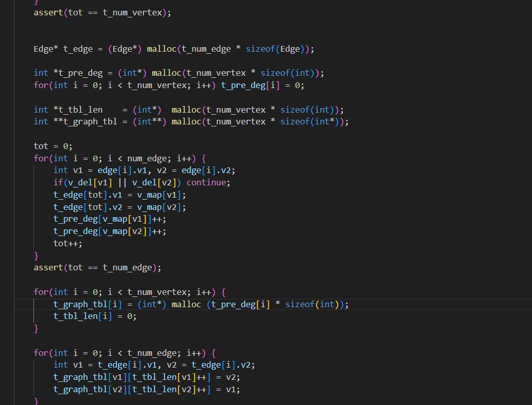Image resolution: width=532 pixels, height=405 pixels.
Task: Click the line assigning v2 to t_graph_tbl[v1]
Action: click(x=147, y=377)
